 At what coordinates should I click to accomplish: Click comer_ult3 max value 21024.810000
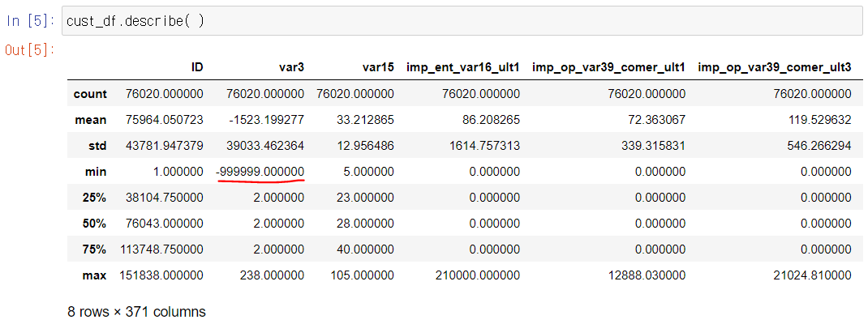814,276
